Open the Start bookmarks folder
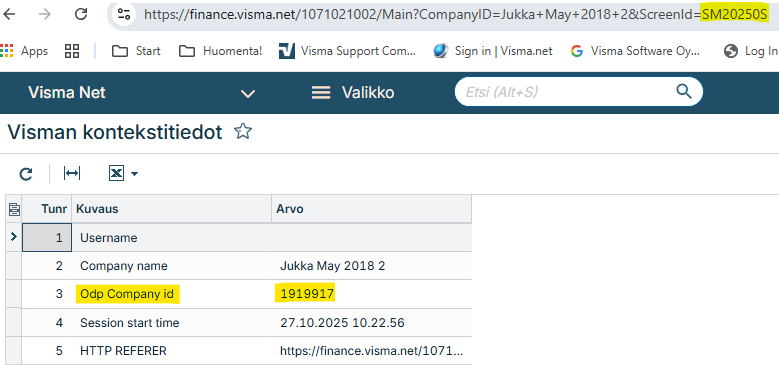Viewport: 779px width, 365px height. click(136, 51)
